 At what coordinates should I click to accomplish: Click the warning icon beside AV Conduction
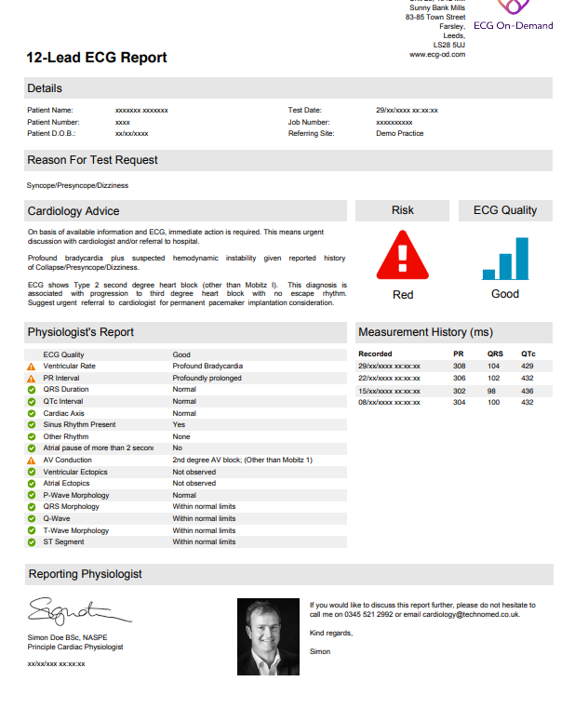click(32, 460)
